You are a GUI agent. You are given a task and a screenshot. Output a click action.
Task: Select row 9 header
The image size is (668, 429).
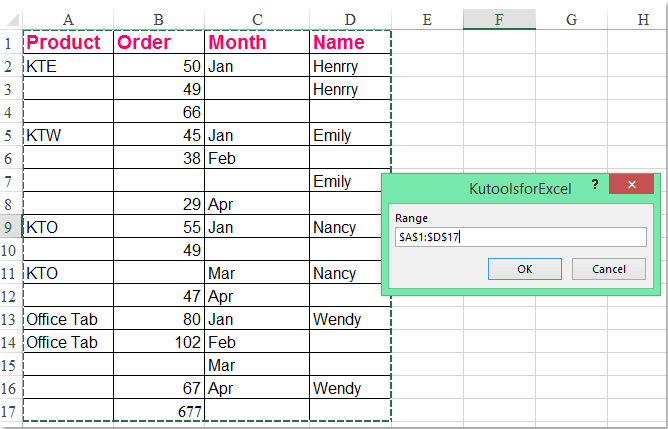click(10, 227)
